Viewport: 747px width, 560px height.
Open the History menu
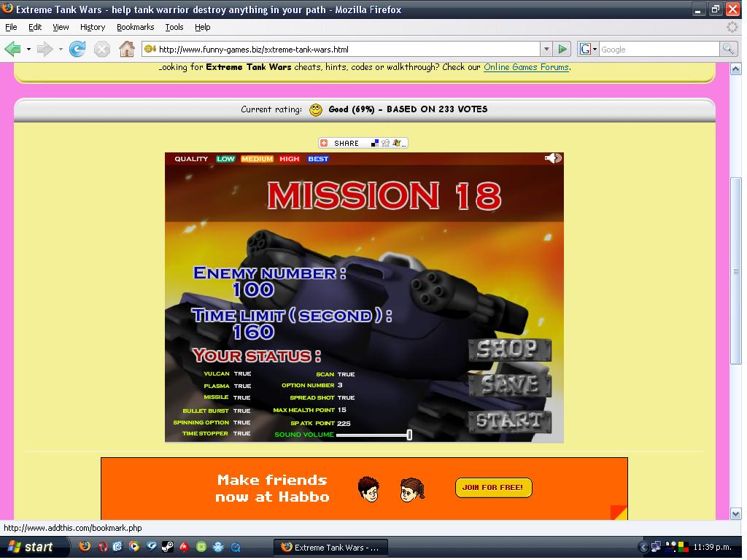pyautogui.click(x=93, y=27)
